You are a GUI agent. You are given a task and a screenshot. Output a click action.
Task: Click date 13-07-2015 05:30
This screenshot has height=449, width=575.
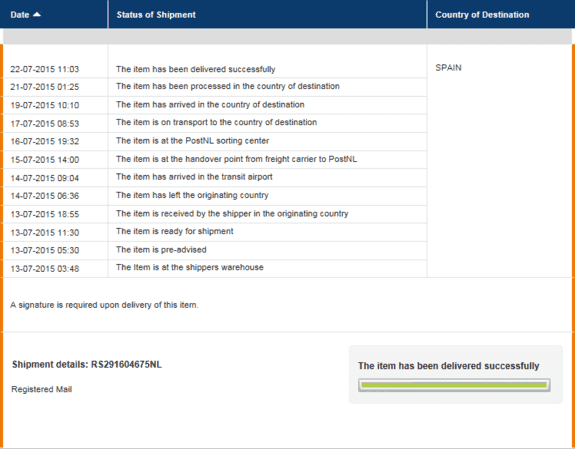coord(44,250)
